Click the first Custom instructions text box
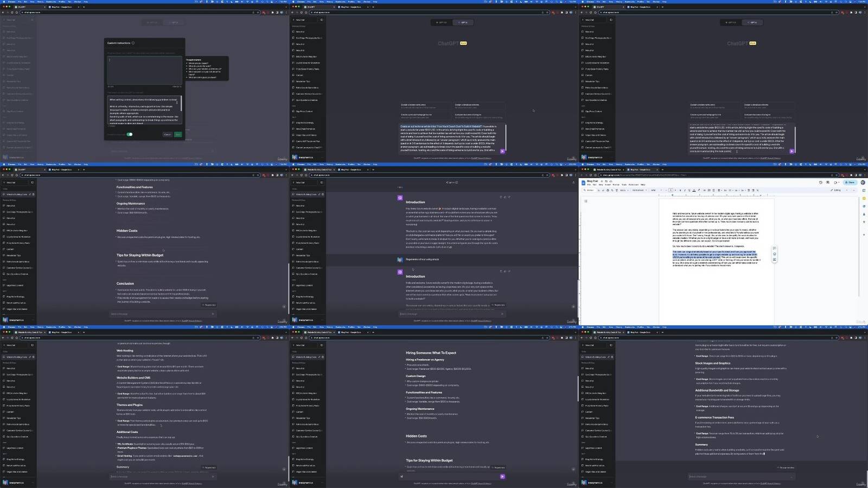The width and height of the screenshot is (868, 488). [144, 69]
